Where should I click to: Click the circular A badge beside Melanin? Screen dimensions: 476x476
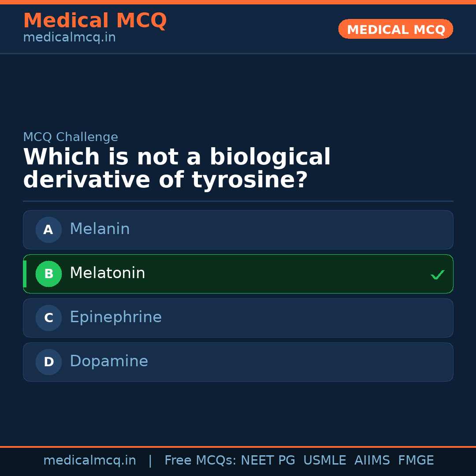point(48,230)
